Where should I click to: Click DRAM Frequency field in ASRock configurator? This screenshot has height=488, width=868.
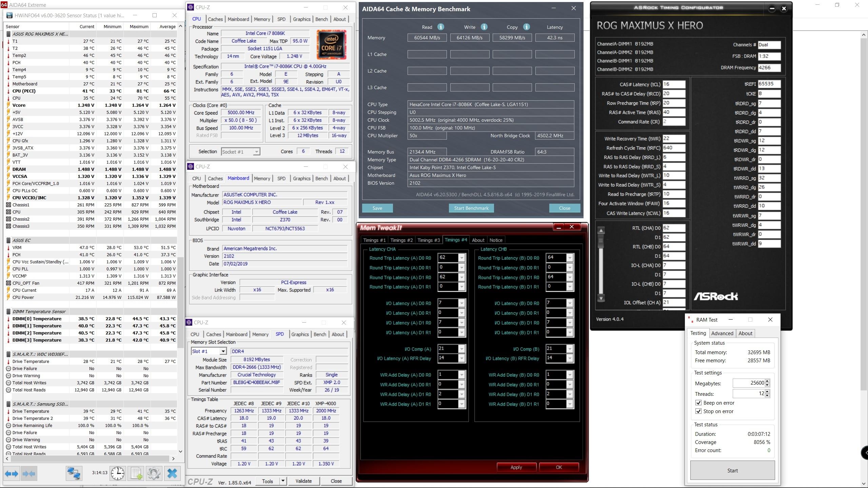[x=769, y=67]
